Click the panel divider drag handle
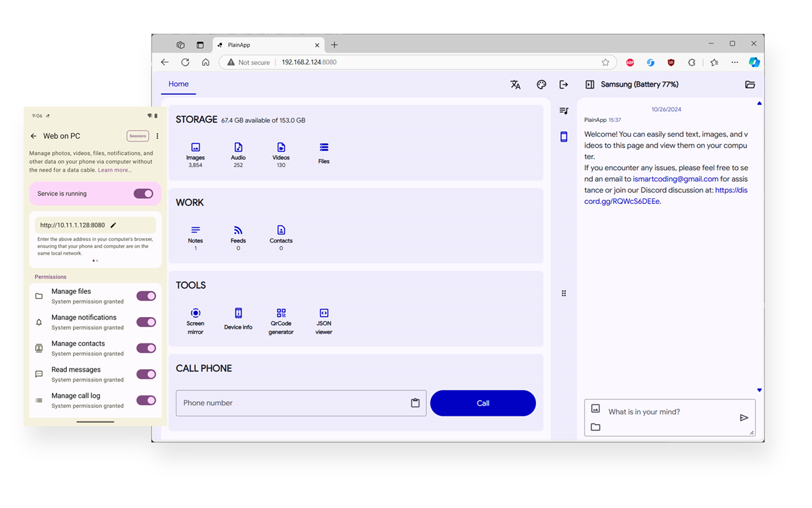Image resolution: width=812 pixels, height=508 pixels. coord(564,293)
